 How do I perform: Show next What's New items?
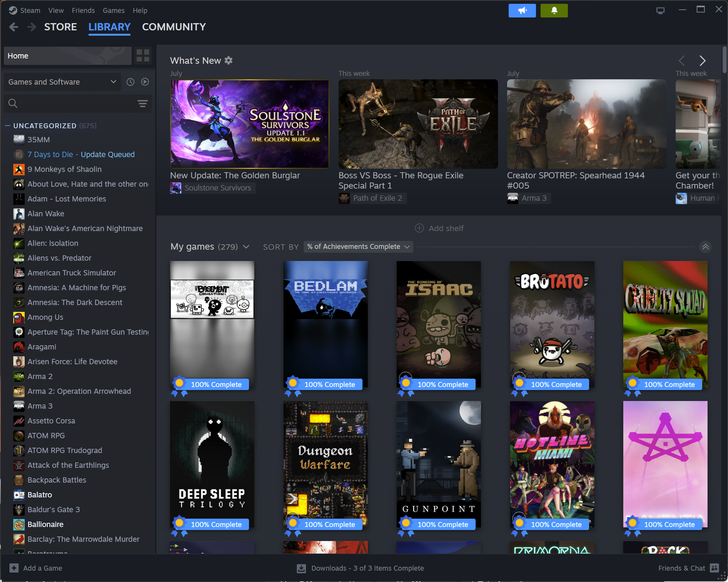tap(703, 61)
